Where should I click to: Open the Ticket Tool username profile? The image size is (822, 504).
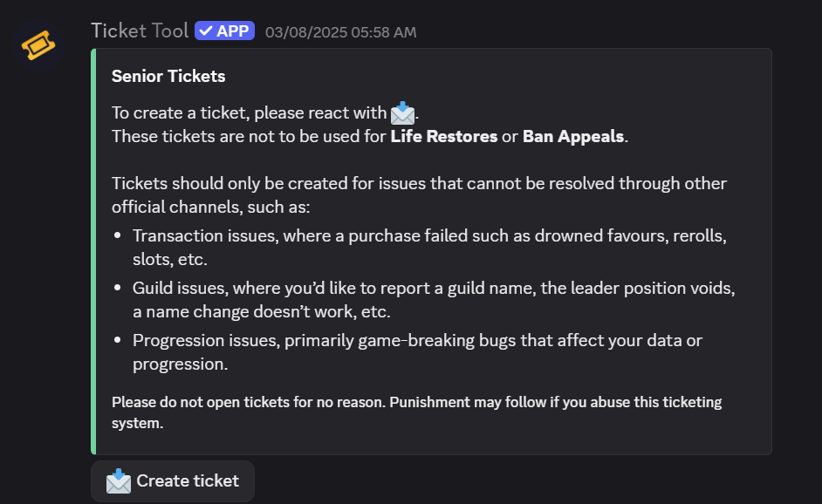tap(140, 31)
